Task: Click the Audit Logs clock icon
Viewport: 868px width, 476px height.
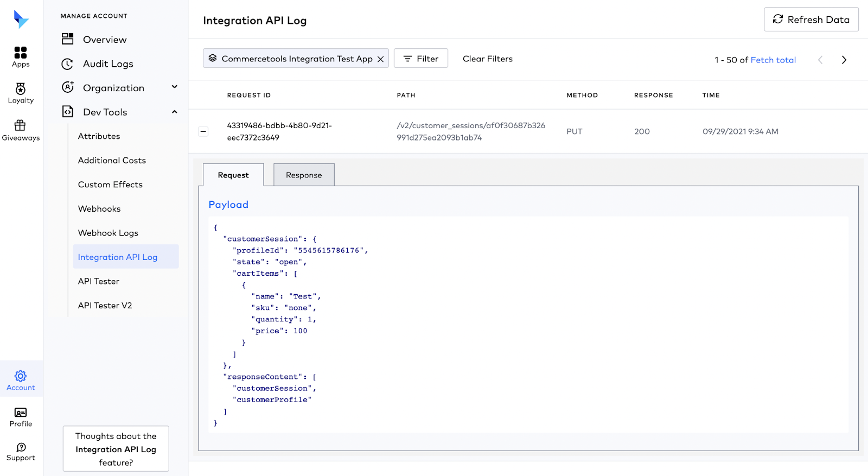Action: [x=67, y=64]
